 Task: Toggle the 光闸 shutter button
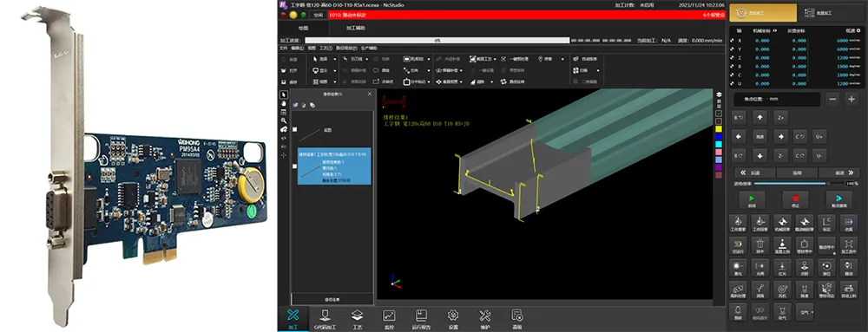760,268
